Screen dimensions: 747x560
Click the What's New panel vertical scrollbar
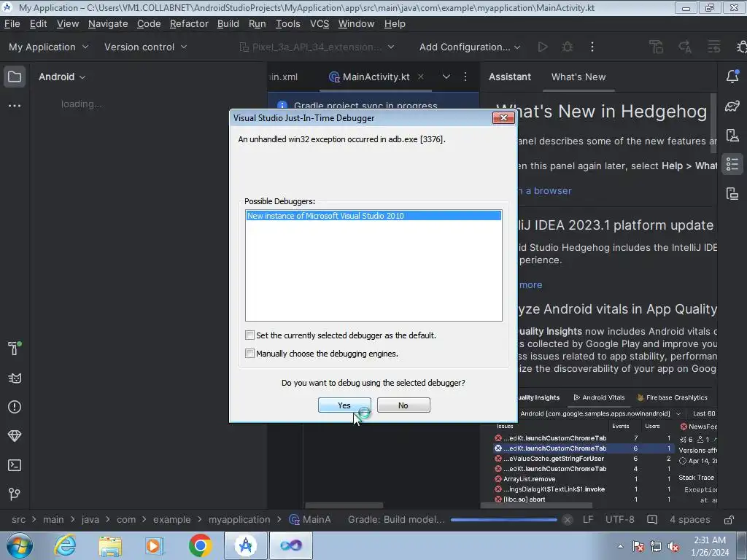(x=713, y=122)
